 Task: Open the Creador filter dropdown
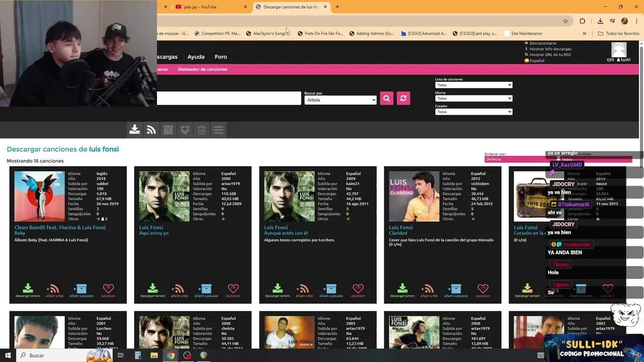[x=473, y=112]
